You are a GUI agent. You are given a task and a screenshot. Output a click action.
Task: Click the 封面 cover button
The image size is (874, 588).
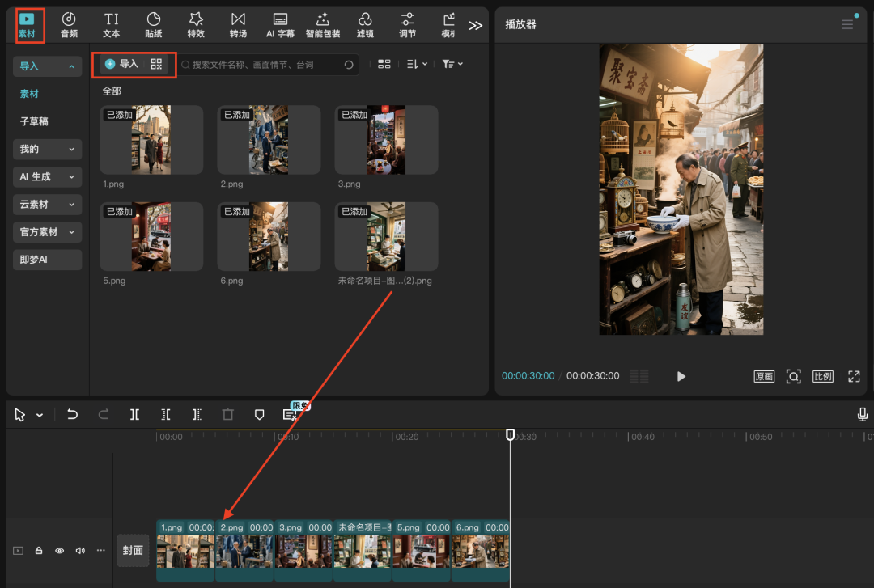133,550
